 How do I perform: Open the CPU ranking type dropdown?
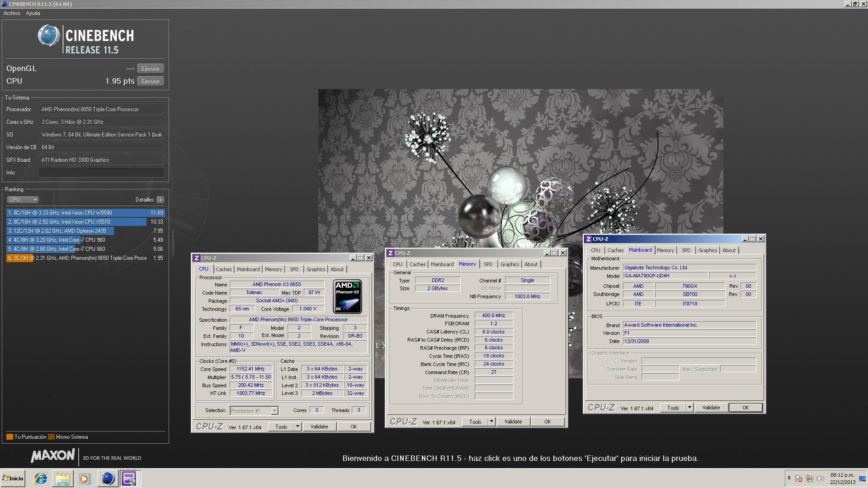click(x=23, y=200)
